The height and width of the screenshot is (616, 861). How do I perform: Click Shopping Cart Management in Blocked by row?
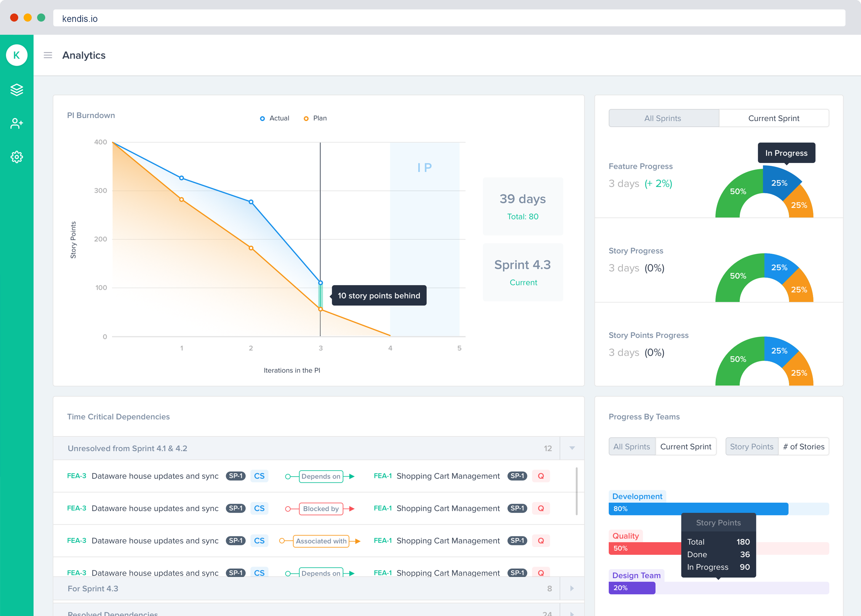click(x=448, y=508)
